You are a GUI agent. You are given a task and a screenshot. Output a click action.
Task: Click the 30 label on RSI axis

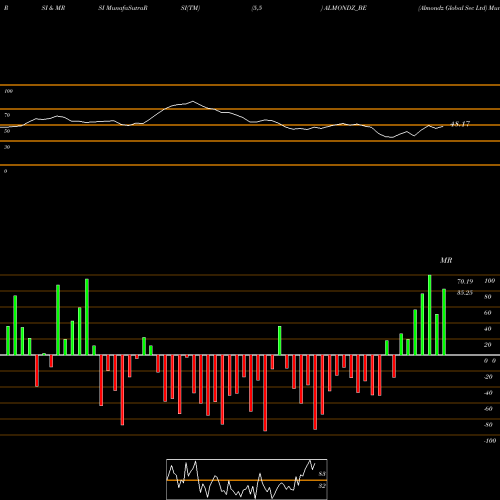(x=7, y=147)
